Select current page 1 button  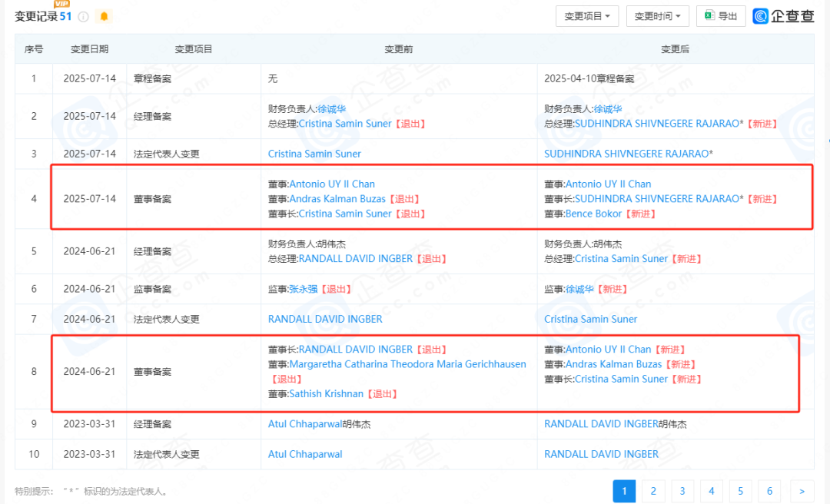[624, 491]
